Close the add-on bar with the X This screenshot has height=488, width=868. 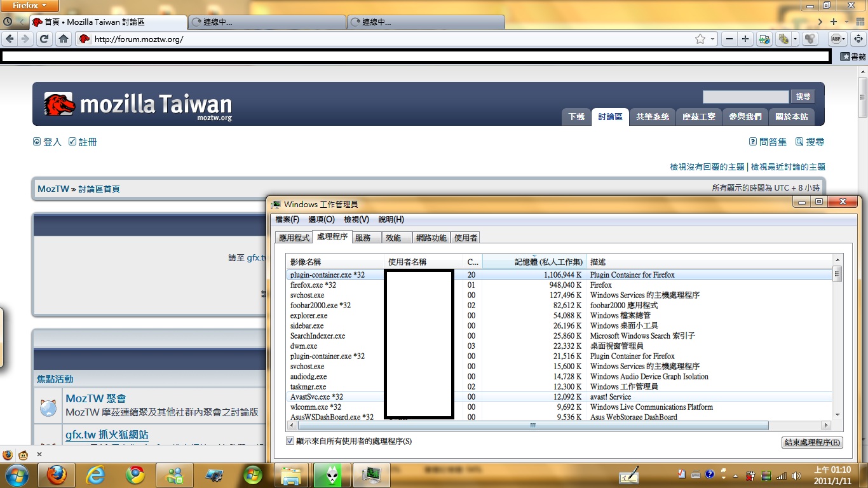coord(39,454)
